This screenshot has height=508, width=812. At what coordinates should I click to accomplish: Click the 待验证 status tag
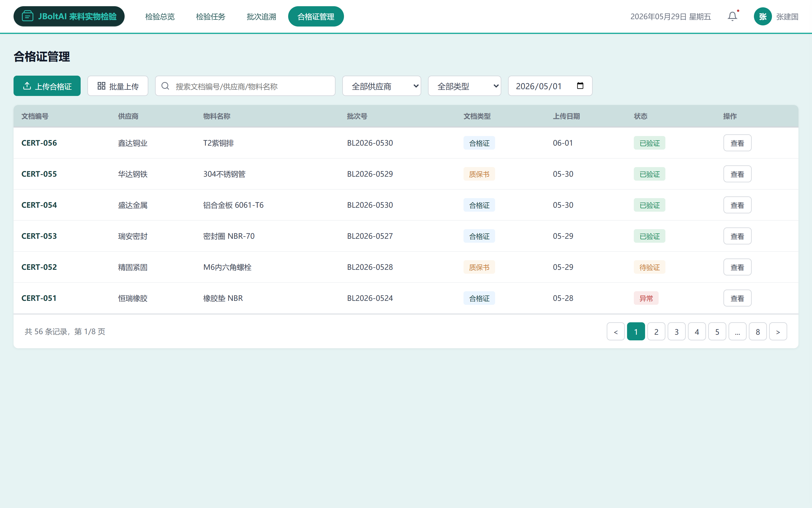pos(649,267)
